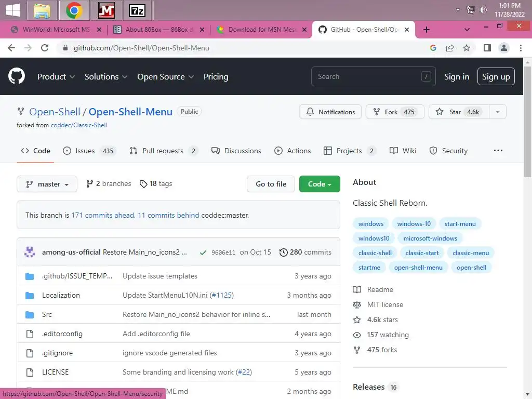
Task: View the 280 commits history
Action: pyautogui.click(x=305, y=252)
